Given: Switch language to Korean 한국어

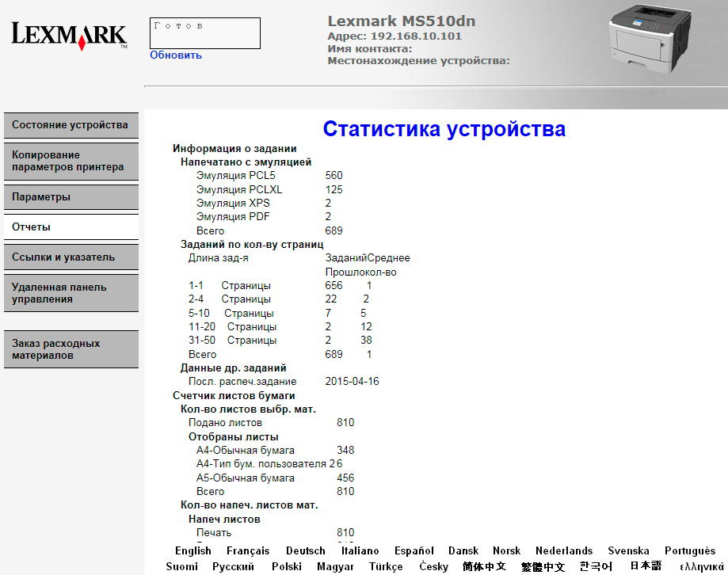Looking at the screenshot, I should (x=596, y=566).
